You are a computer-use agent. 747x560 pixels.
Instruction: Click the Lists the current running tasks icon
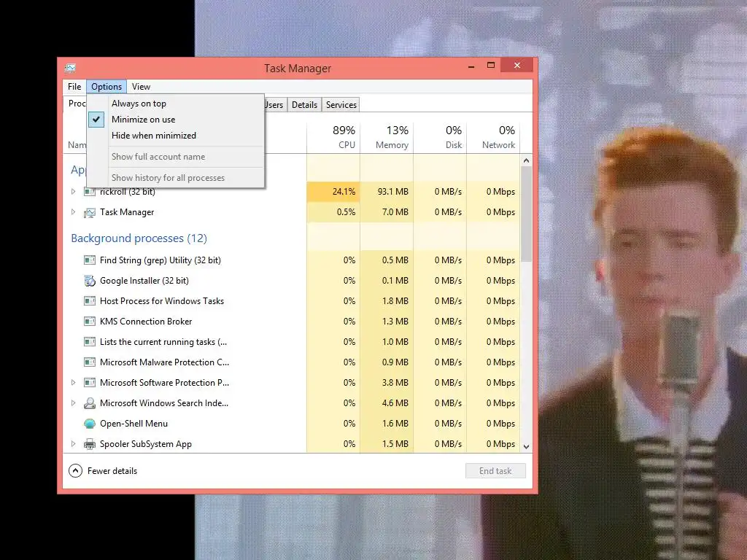pyautogui.click(x=90, y=342)
